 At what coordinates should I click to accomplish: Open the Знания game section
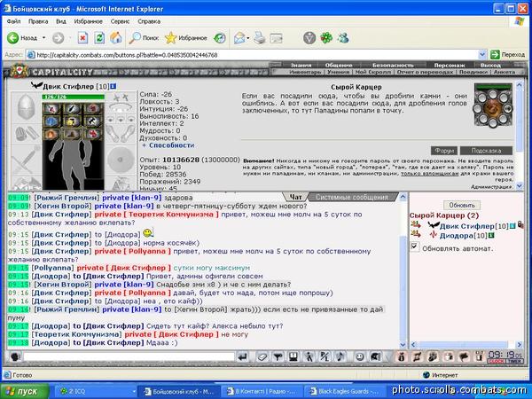[301, 65]
